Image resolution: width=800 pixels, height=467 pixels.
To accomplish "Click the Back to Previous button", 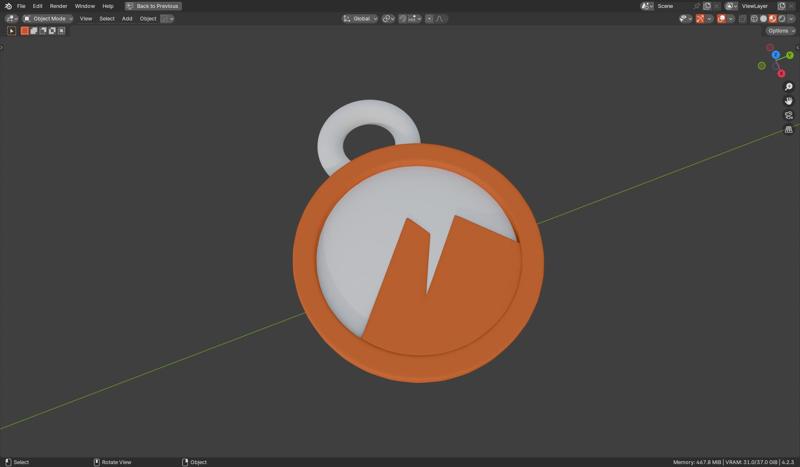I will pos(153,6).
